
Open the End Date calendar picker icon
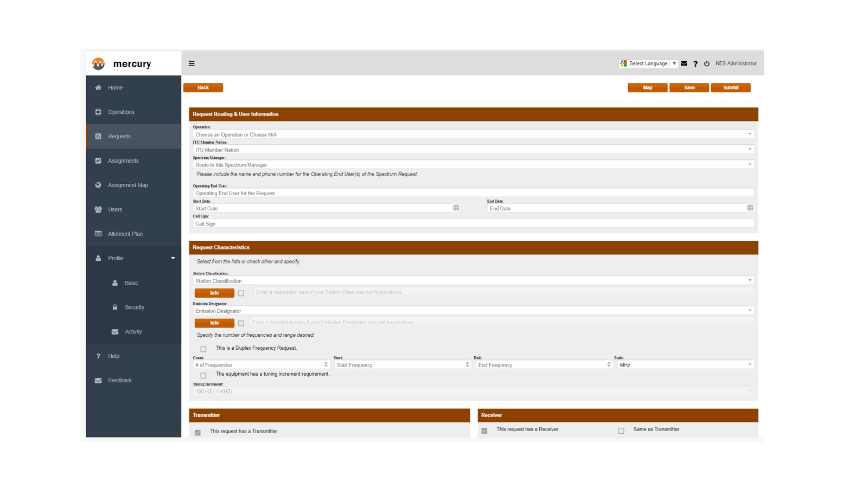(750, 208)
